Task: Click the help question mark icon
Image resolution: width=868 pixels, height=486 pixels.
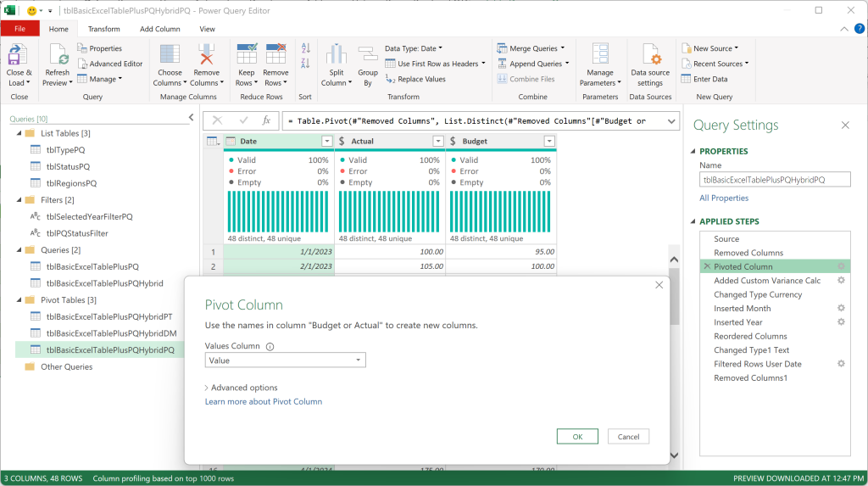Action: click(860, 29)
